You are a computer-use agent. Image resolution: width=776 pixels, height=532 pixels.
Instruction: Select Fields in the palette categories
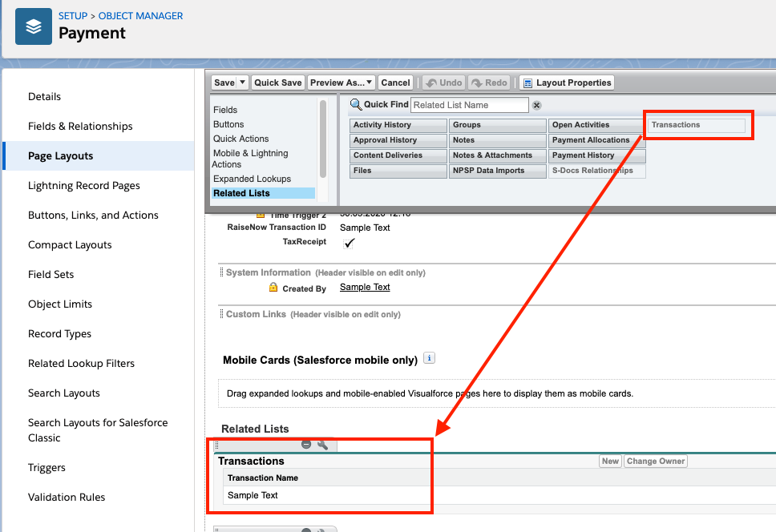225,110
